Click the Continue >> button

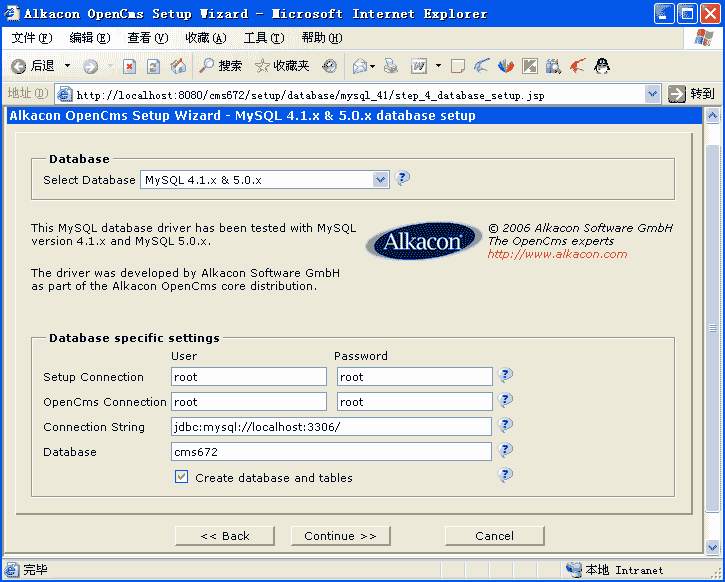(x=340, y=536)
